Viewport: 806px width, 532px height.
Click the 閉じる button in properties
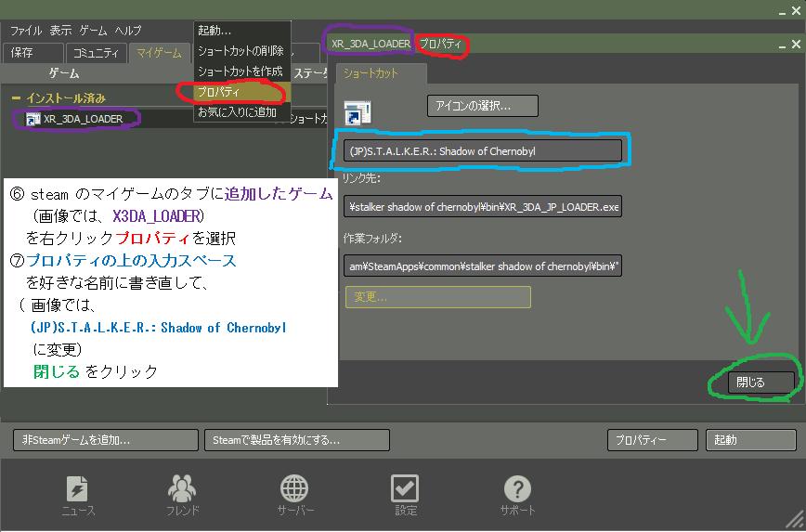point(761,383)
